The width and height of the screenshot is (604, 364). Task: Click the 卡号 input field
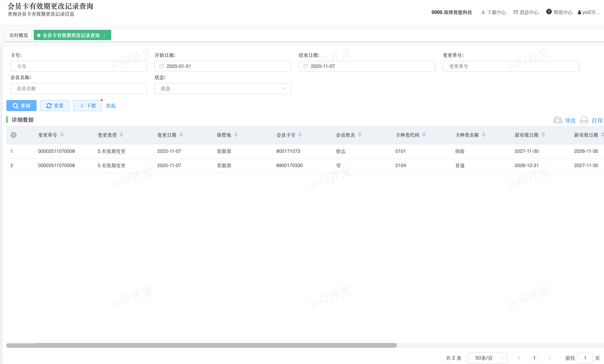79,66
